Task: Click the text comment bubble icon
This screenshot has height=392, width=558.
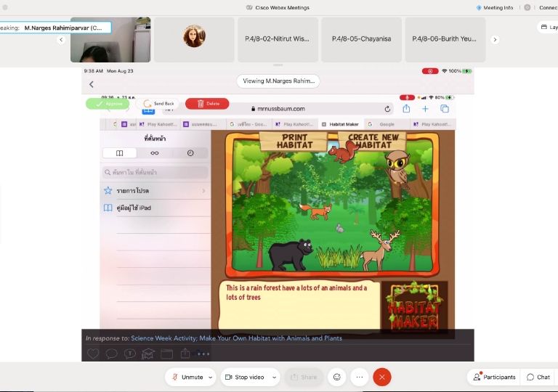Action: (130, 354)
